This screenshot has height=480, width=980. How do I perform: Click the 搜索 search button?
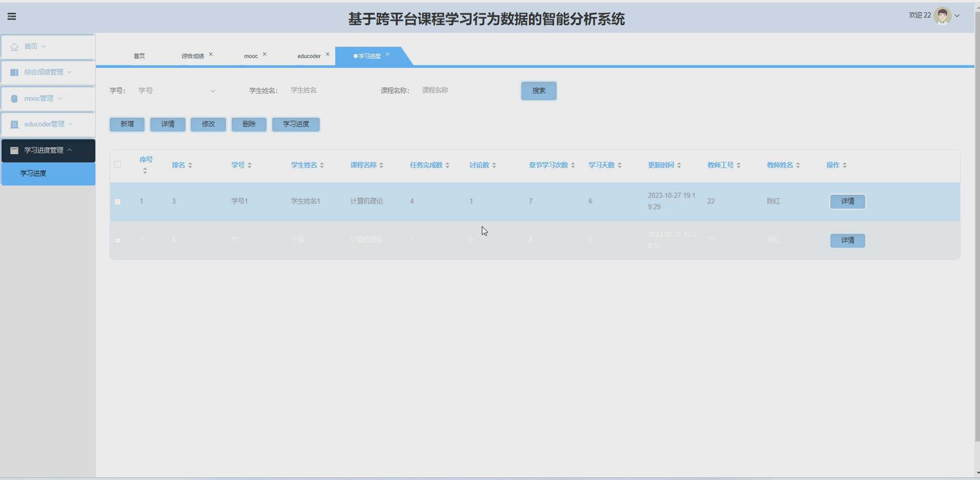coord(538,91)
